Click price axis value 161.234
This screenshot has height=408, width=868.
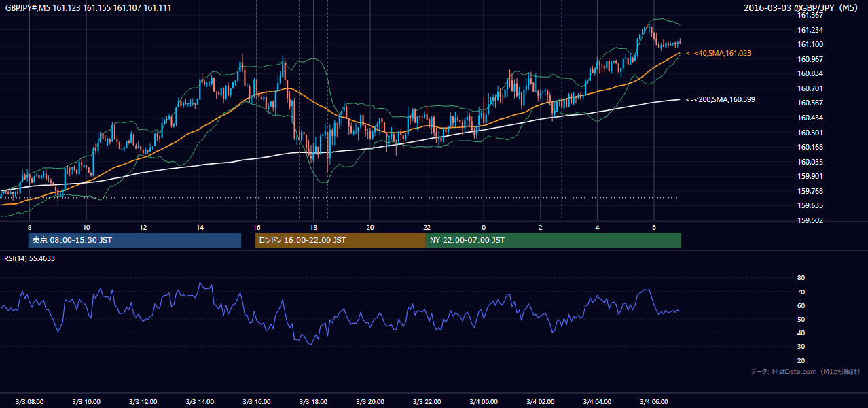(810, 30)
